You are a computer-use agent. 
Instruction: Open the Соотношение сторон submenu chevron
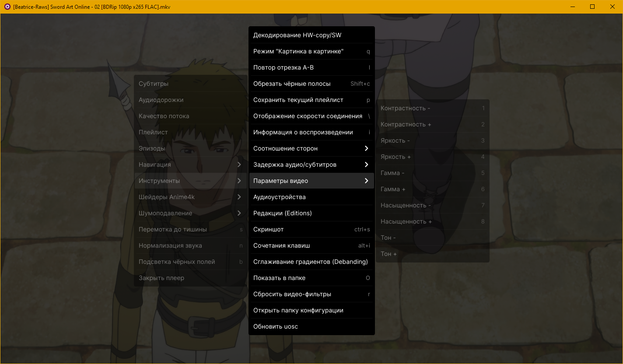pyautogui.click(x=367, y=148)
